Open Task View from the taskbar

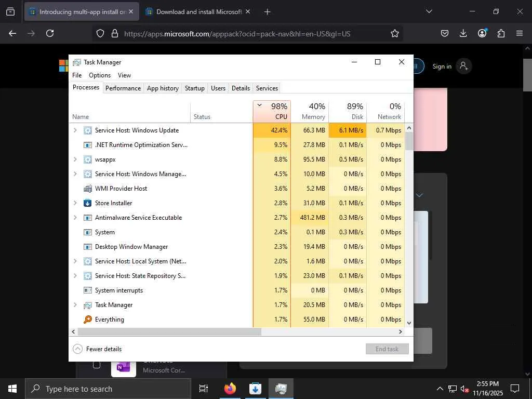pos(204,389)
